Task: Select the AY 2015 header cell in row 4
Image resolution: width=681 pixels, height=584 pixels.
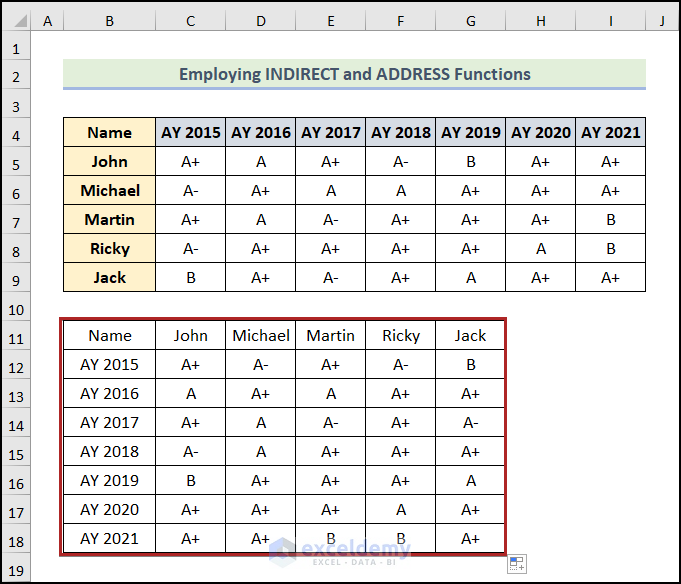Action: [x=191, y=132]
